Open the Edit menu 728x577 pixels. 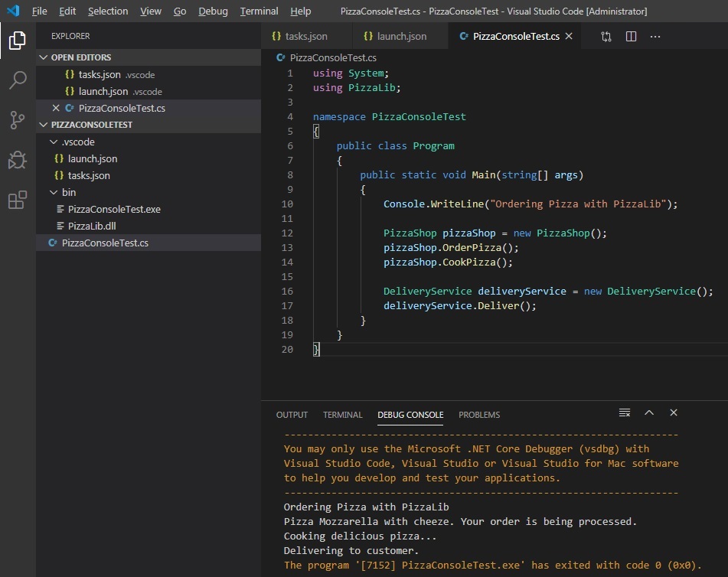(x=67, y=11)
